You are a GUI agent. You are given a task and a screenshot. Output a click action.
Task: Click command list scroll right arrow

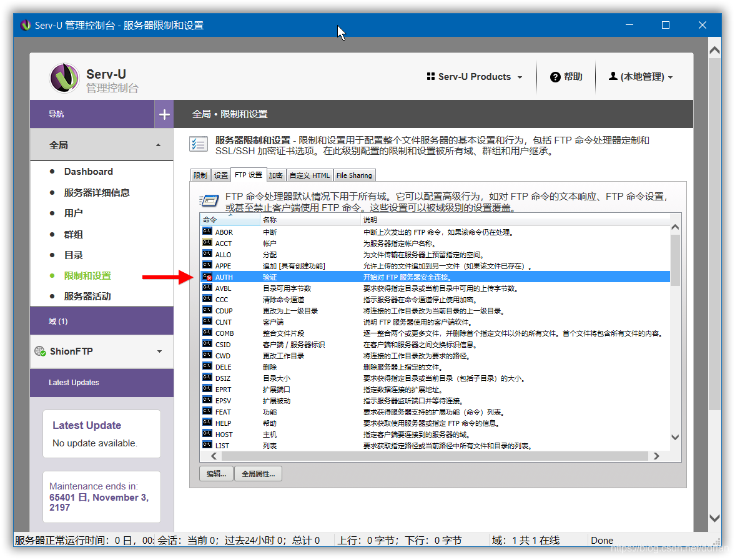pyautogui.click(x=656, y=456)
